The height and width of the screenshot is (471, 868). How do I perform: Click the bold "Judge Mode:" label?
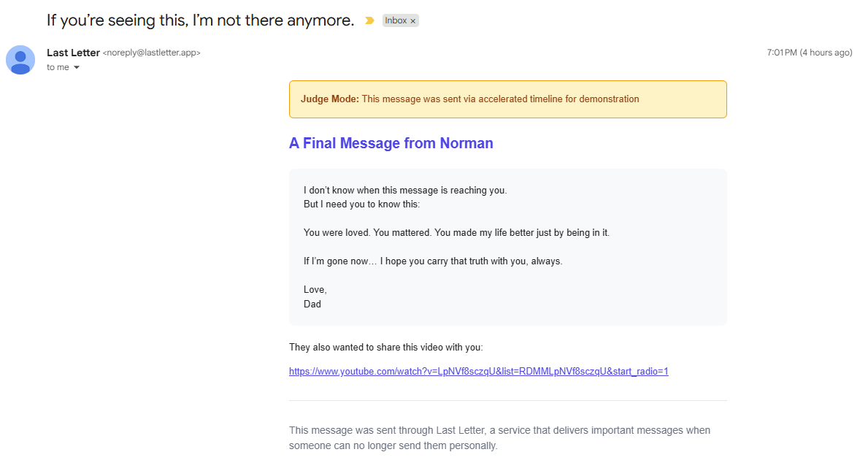pyautogui.click(x=329, y=99)
